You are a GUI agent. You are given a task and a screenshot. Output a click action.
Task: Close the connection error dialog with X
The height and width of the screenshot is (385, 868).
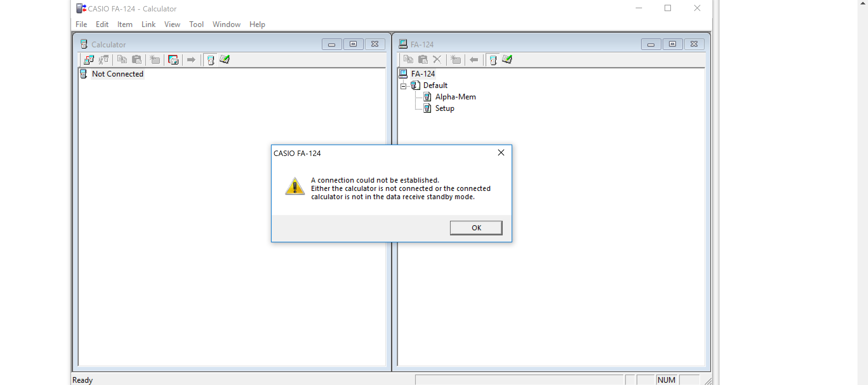coord(501,153)
